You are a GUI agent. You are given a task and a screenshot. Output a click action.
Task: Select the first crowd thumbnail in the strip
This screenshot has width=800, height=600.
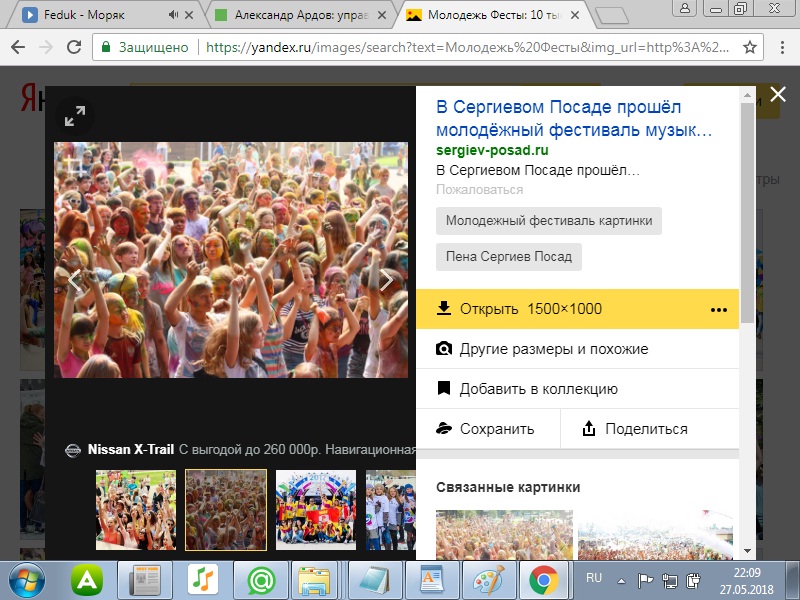tap(136, 510)
